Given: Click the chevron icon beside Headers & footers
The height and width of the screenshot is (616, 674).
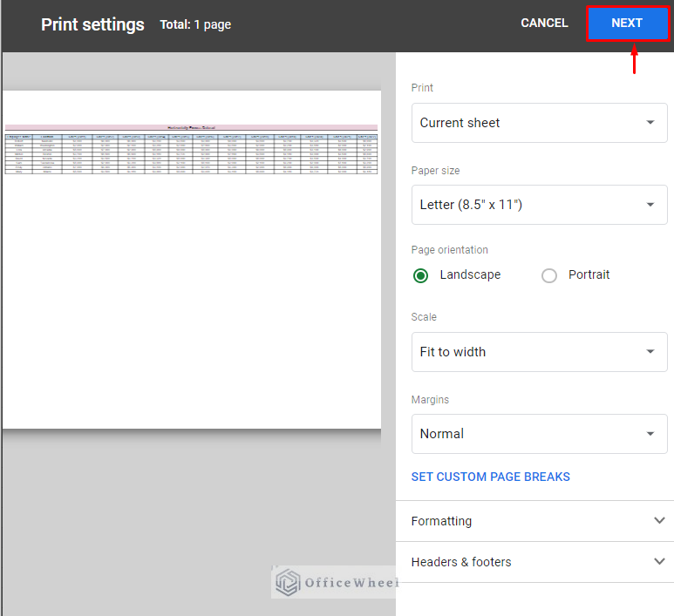Looking at the screenshot, I should pos(659,562).
